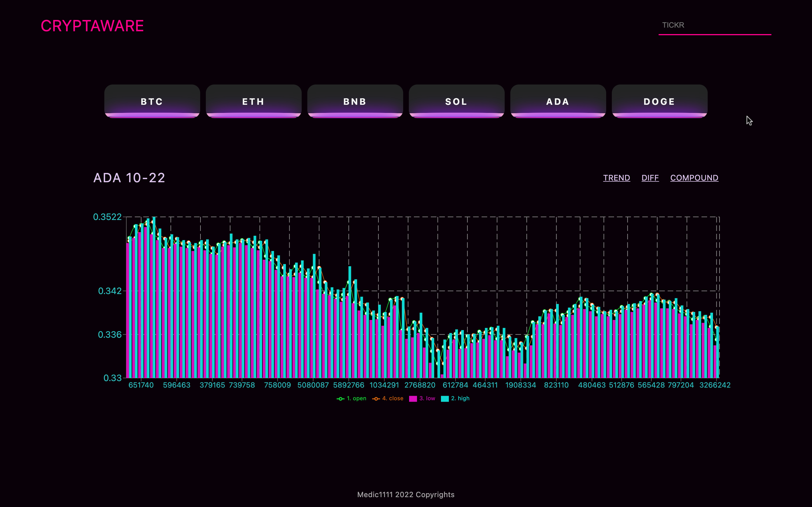Click the CRYPTAWARE logo
The height and width of the screenshot is (507, 812).
pyautogui.click(x=92, y=26)
